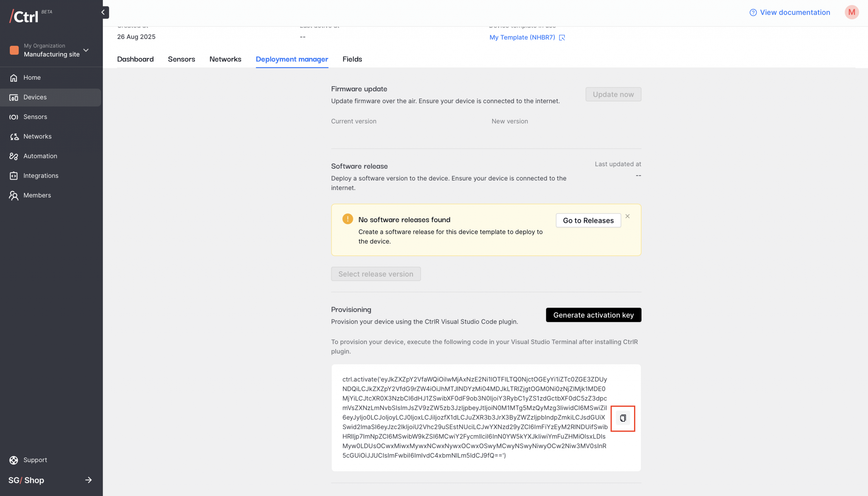Dismiss the no software releases warning
The width and height of the screenshot is (868, 496).
click(x=627, y=216)
